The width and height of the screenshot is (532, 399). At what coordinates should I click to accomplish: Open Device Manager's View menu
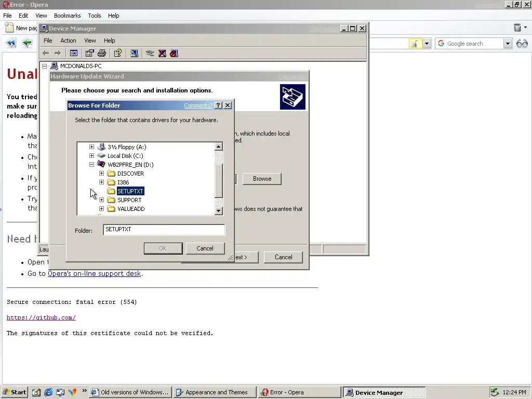click(90, 41)
